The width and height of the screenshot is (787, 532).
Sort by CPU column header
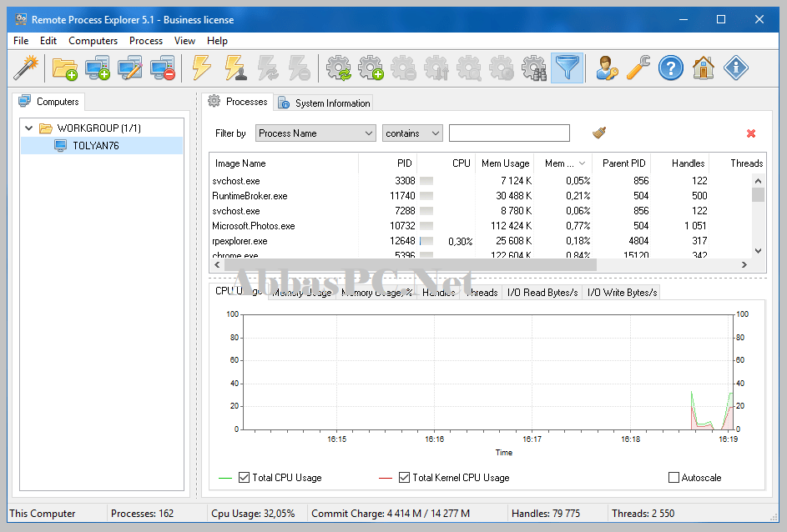[x=446, y=163]
